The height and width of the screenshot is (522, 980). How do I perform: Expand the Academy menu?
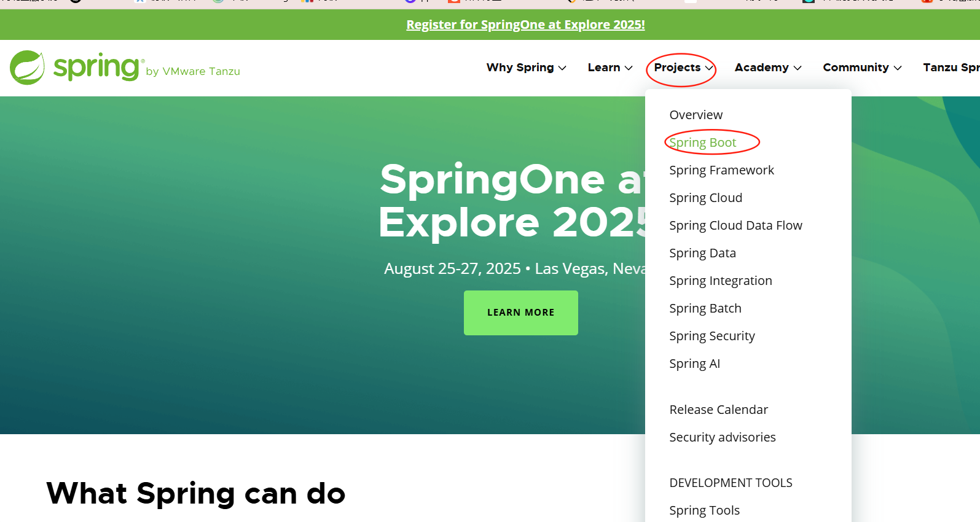coord(768,68)
